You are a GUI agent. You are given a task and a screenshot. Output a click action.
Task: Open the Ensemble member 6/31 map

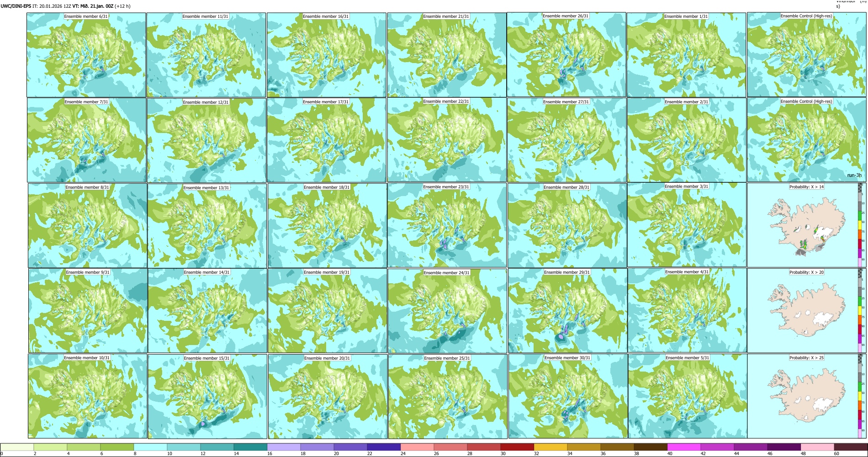tap(86, 55)
